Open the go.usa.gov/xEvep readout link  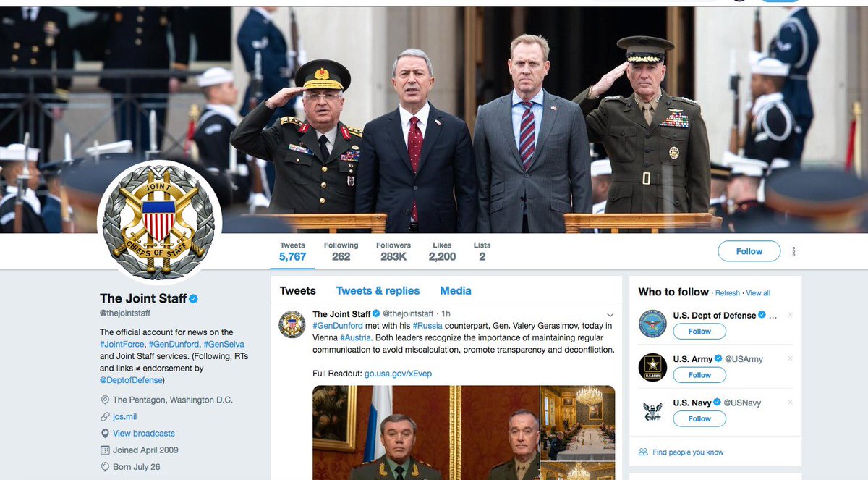click(398, 374)
